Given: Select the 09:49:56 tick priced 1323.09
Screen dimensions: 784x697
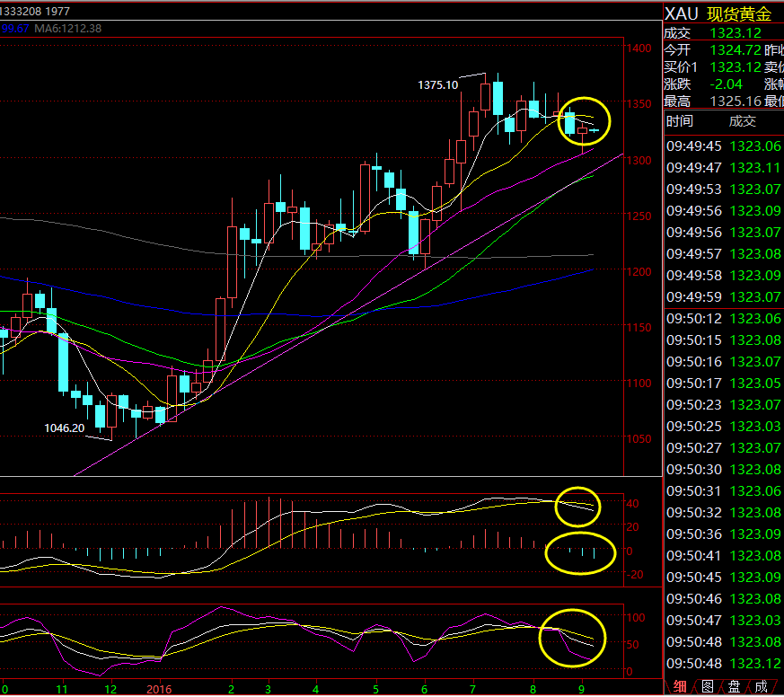Looking at the screenshot, I should pos(724,210).
